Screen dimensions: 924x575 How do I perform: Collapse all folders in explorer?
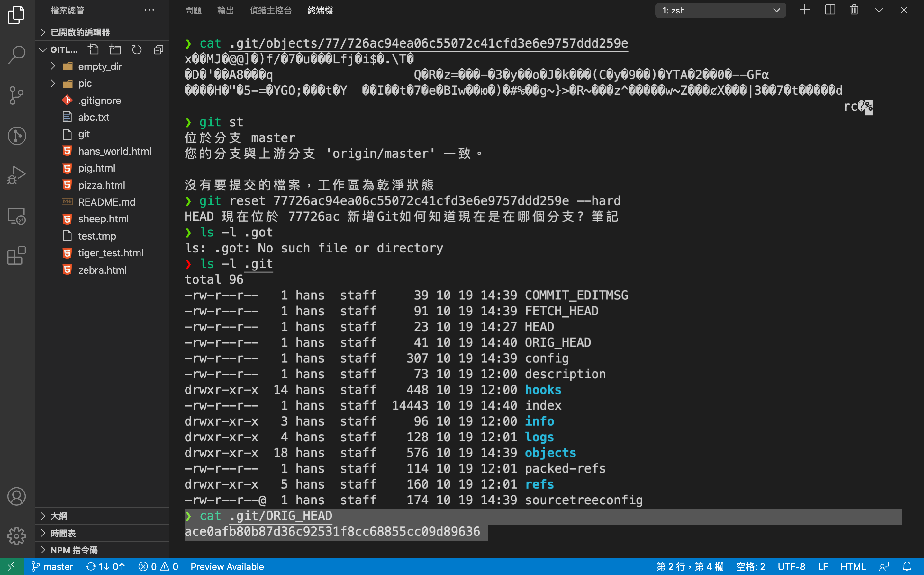158,49
